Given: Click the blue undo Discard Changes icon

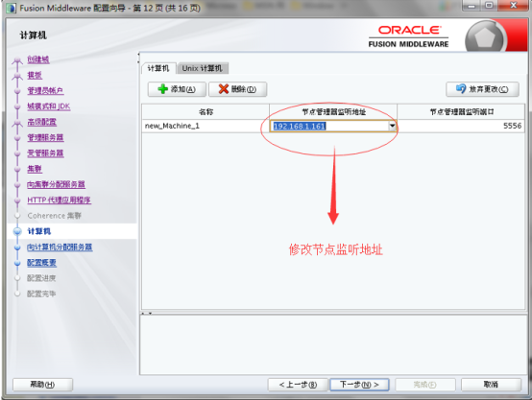Looking at the screenshot, I should click(x=461, y=89).
